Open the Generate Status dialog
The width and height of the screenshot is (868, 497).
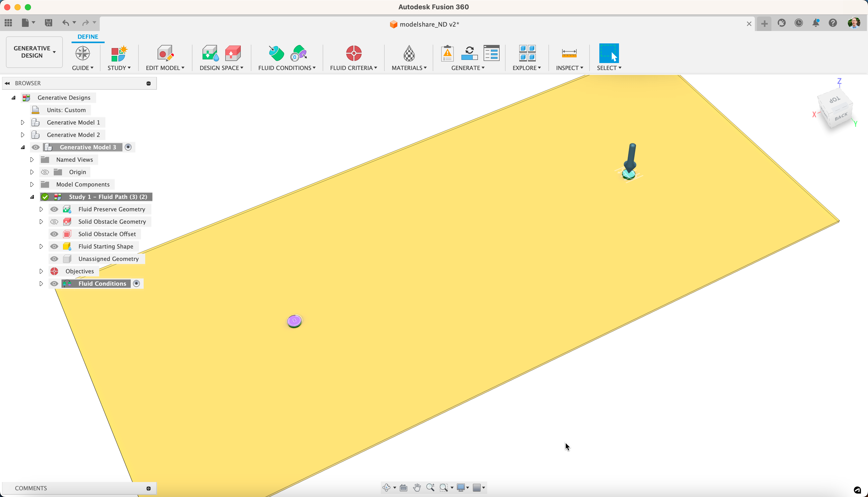(x=492, y=53)
